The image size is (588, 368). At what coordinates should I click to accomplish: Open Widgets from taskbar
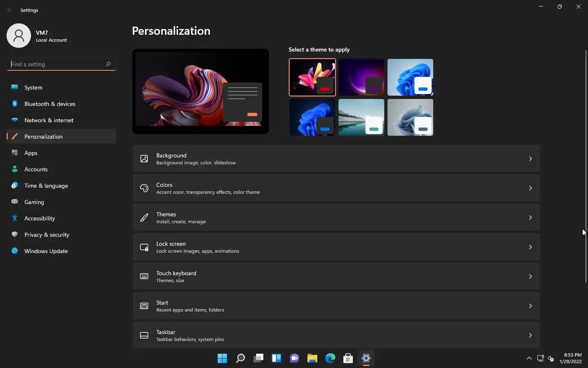pyautogui.click(x=276, y=359)
